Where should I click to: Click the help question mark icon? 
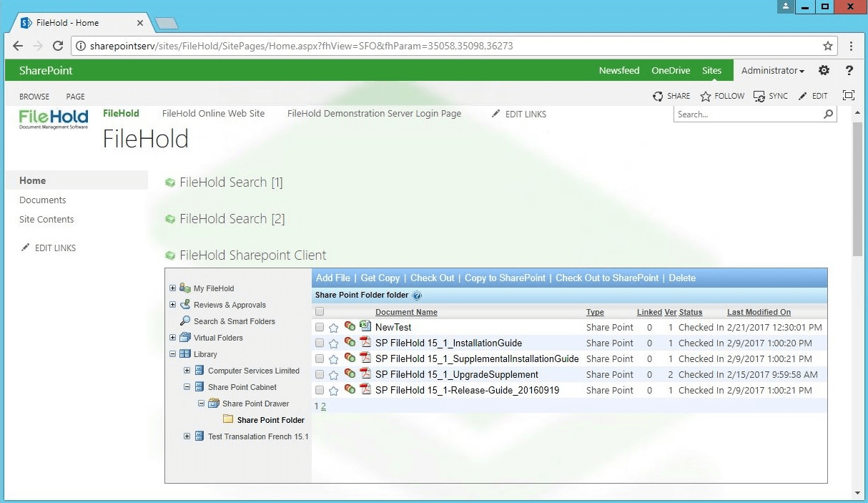click(849, 70)
